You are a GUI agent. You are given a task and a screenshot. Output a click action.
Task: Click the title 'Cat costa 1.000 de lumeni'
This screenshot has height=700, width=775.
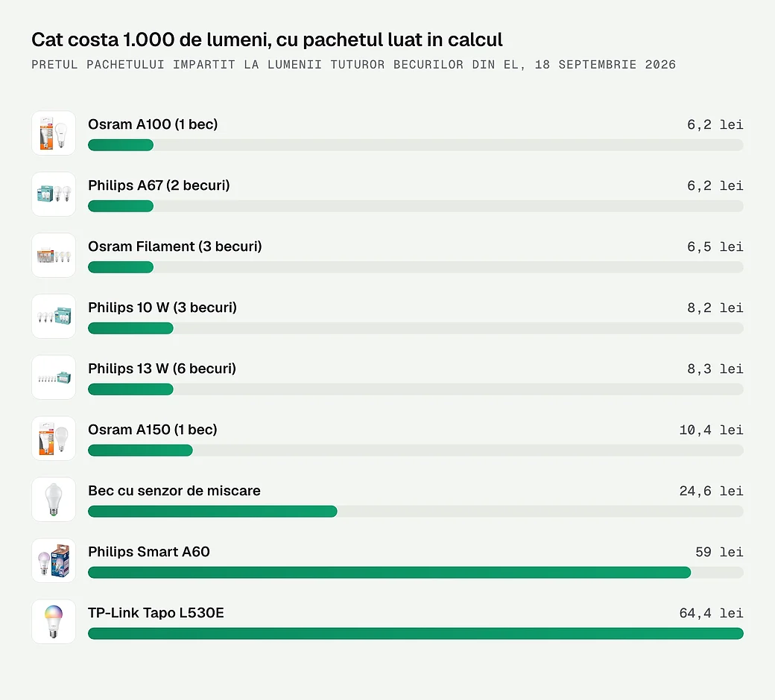pyautogui.click(x=151, y=40)
